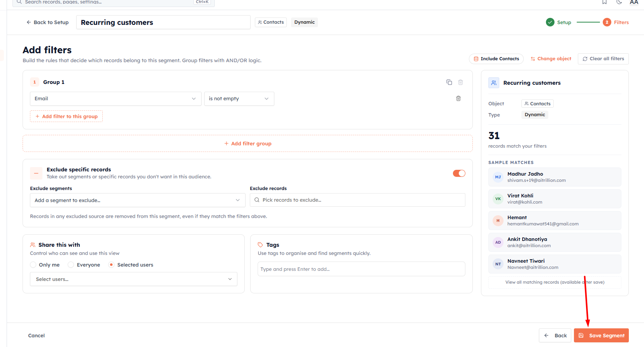Screen dimensions: 644x347
Task: Duplicate Group 1 with the copy icon
Action: (449, 82)
